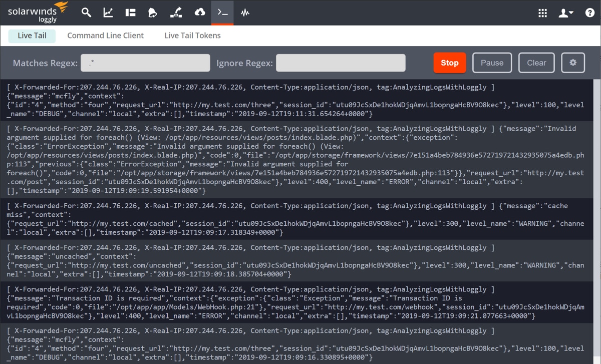Pause the live tail stream
Image resolution: width=601 pixels, height=364 pixels.
492,63
